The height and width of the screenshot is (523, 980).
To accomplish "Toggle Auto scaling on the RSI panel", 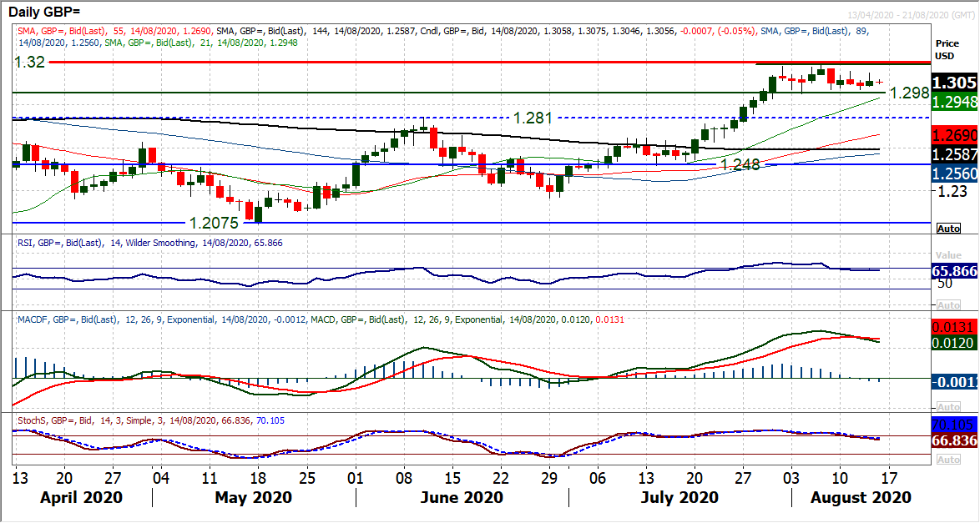I will tap(948, 306).
